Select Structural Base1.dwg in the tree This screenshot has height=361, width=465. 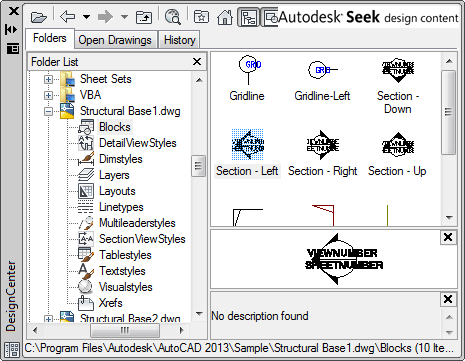130,111
